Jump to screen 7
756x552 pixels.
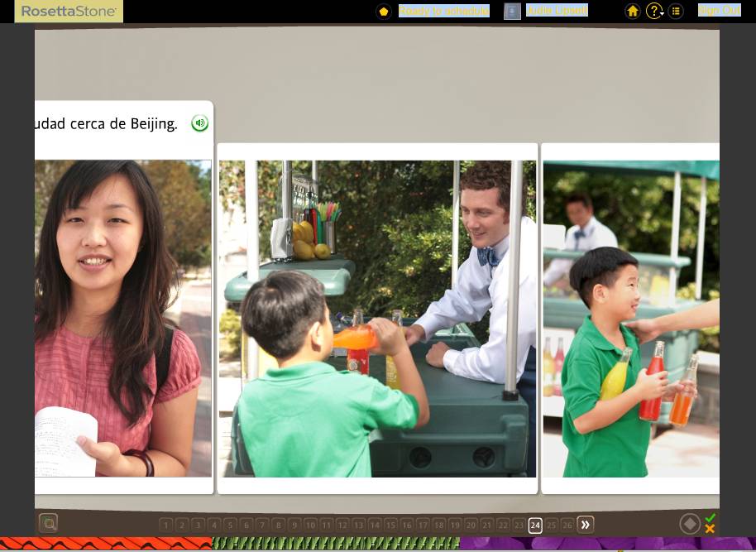(x=262, y=525)
